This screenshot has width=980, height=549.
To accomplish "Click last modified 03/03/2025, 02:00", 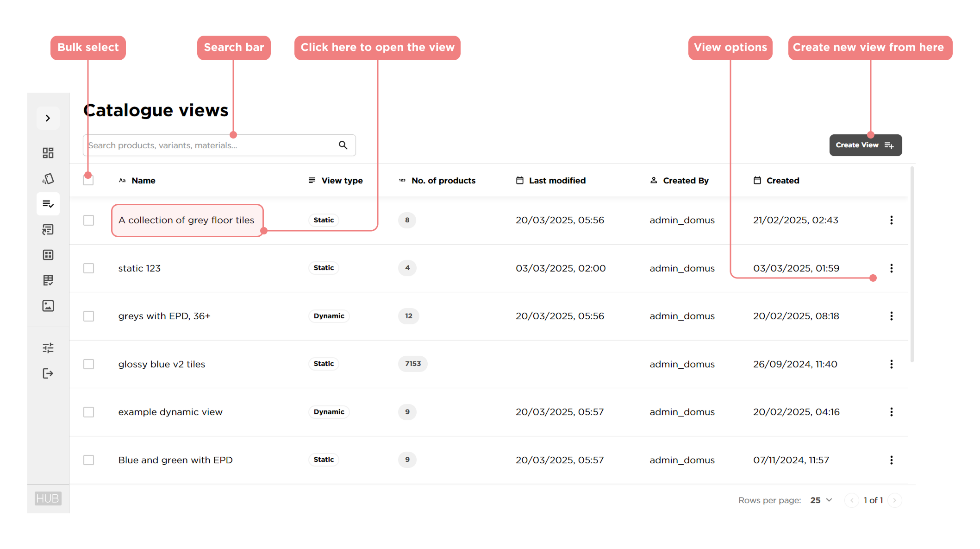I will [x=561, y=268].
